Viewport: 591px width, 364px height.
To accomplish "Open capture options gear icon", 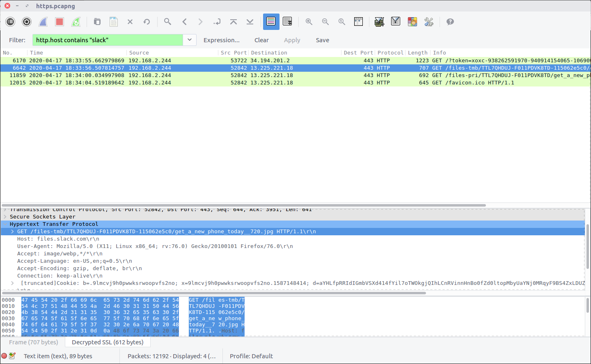I will point(27,22).
